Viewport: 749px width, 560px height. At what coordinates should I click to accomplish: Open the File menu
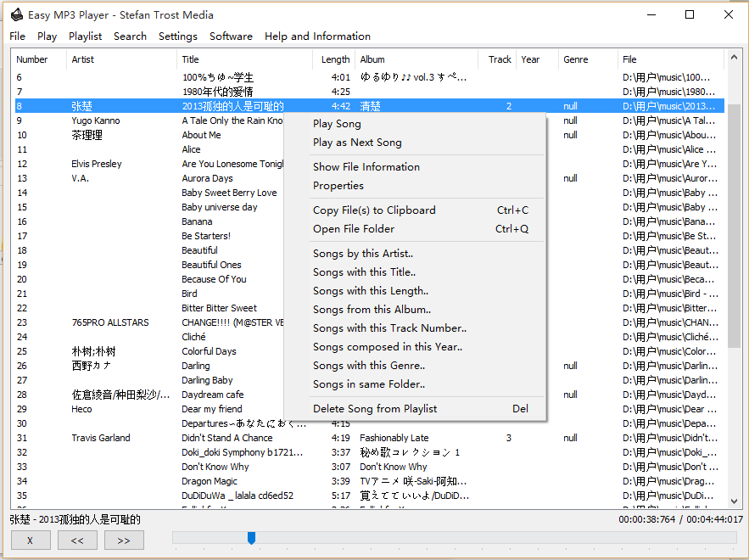coord(18,36)
